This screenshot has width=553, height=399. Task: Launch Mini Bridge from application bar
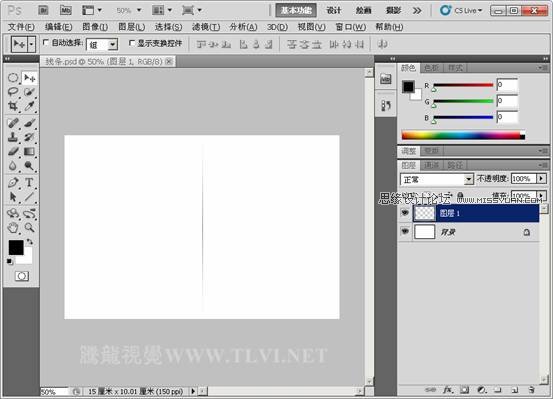66,11
